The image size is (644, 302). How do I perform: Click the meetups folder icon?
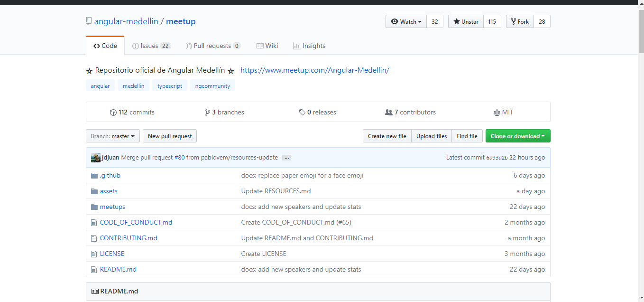coord(94,207)
